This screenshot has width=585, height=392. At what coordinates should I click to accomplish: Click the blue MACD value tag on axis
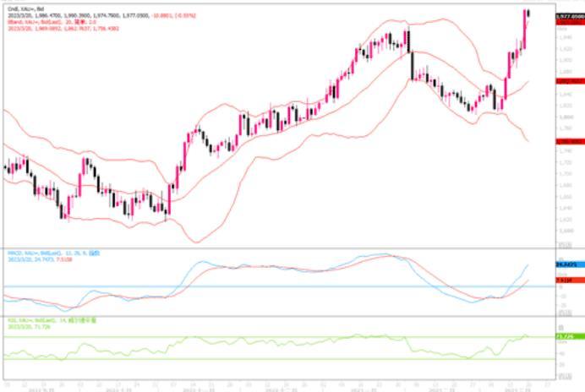pos(569,265)
